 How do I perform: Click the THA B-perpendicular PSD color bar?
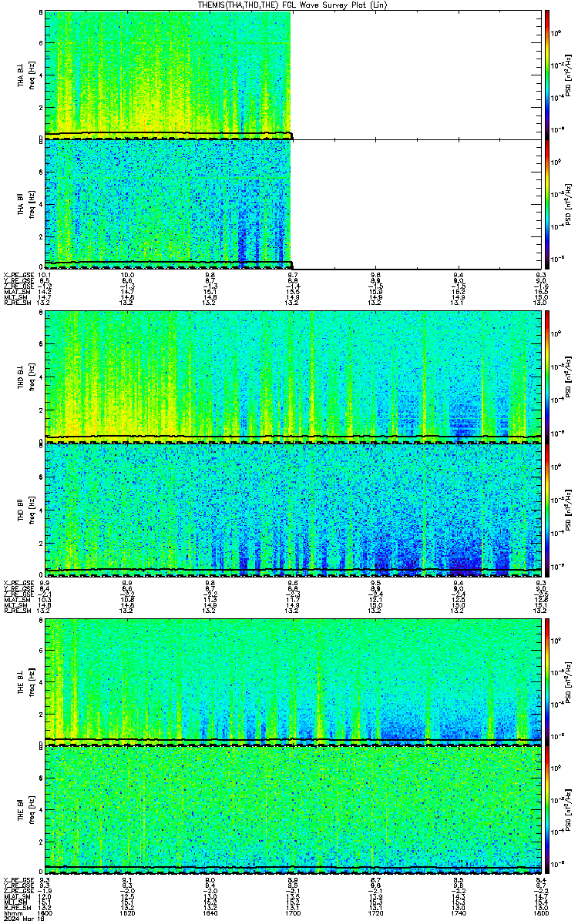point(547,75)
